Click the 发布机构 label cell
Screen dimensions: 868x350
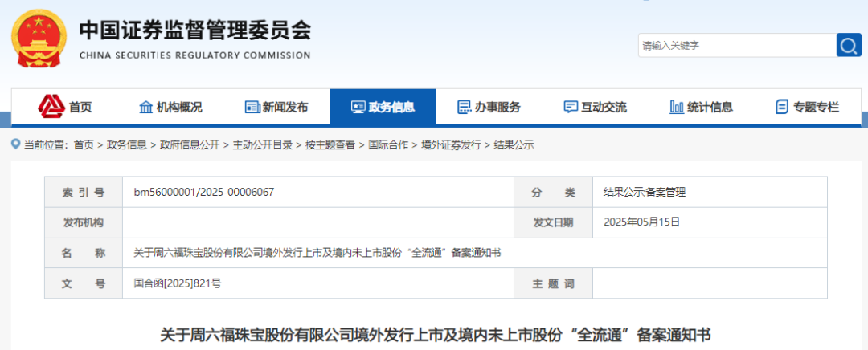coord(84,223)
